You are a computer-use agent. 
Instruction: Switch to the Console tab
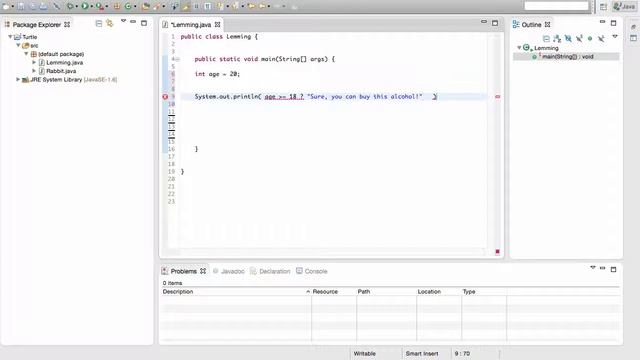click(312, 271)
